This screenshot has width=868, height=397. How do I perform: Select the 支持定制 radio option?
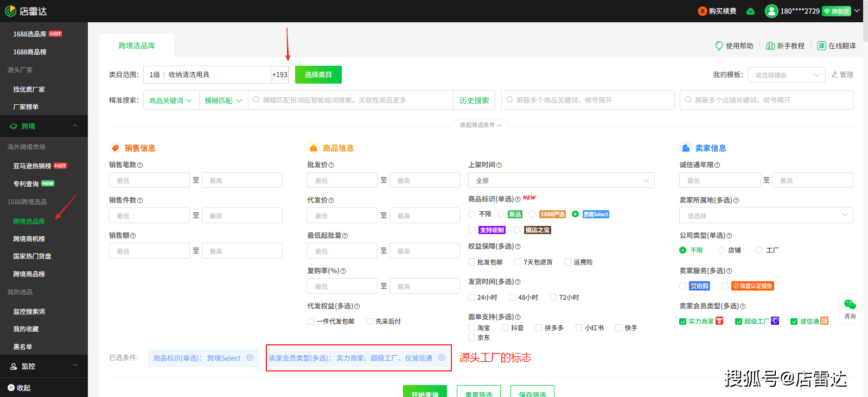point(471,230)
